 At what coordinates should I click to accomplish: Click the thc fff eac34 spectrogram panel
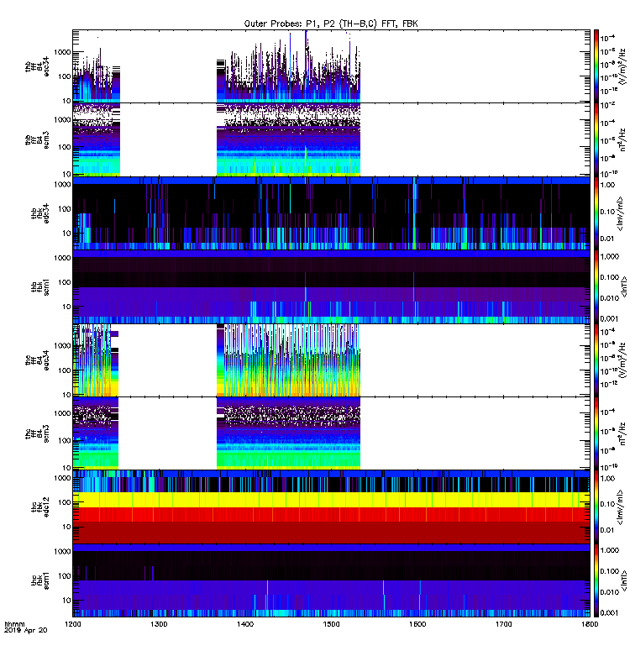(x=331, y=360)
